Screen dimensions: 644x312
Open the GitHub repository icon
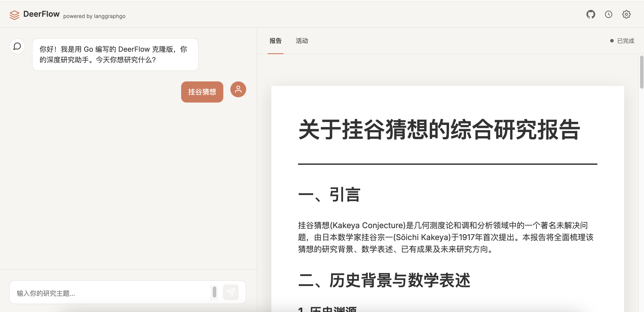tap(591, 14)
